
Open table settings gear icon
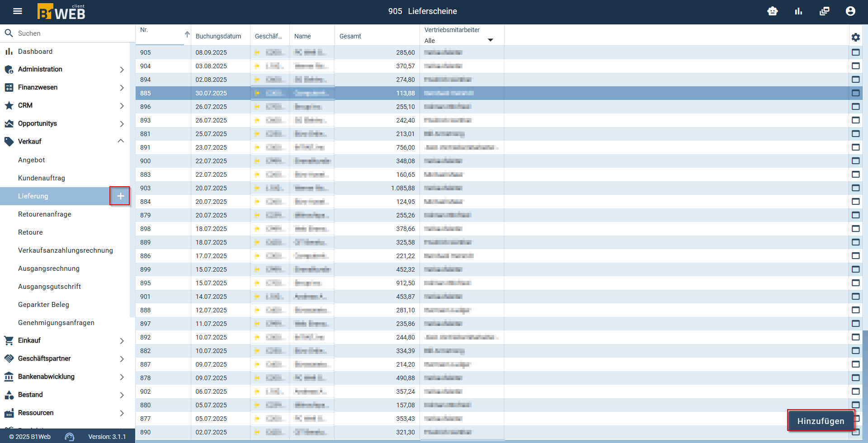[x=856, y=37]
